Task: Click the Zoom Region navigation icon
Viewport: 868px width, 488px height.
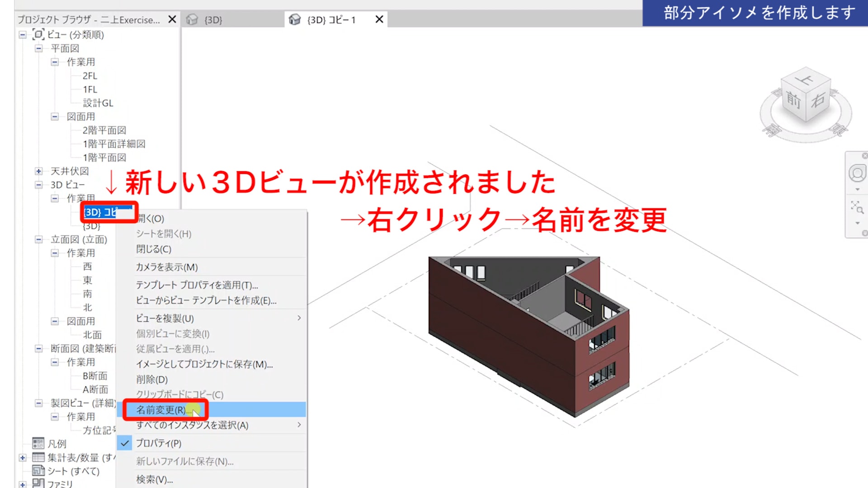Action: 857,207
